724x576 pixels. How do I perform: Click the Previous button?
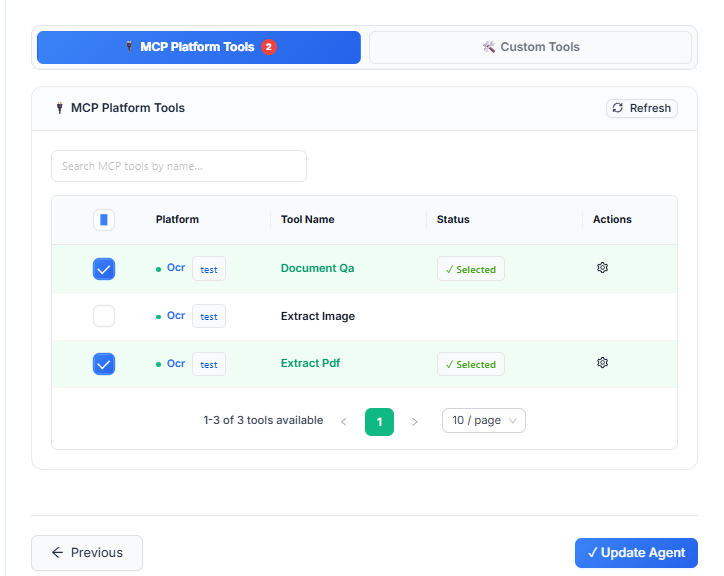tap(87, 552)
